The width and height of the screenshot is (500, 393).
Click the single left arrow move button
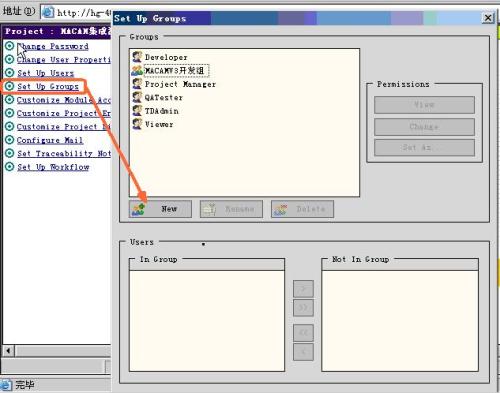(x=303, y=352)
